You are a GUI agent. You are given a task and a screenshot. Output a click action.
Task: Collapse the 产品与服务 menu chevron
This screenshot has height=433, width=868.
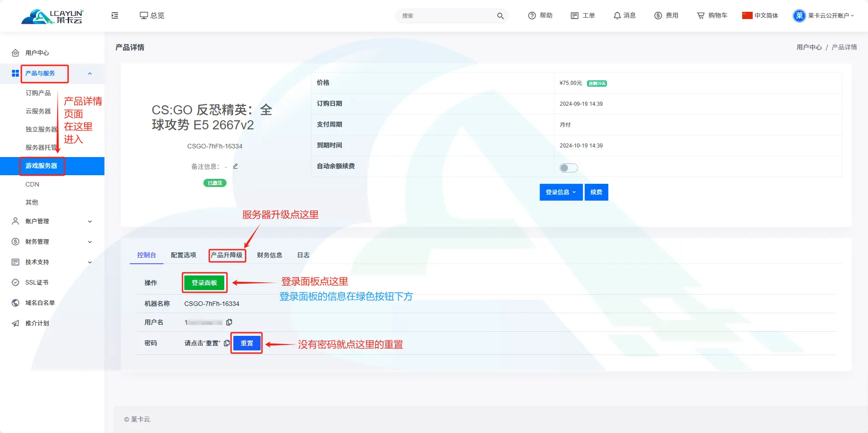click(x=90, y=74)
